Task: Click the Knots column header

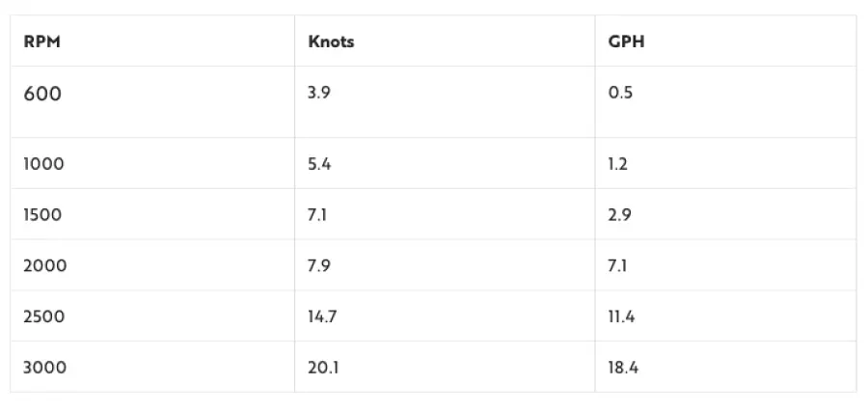Action: click(x=331, y=42)
